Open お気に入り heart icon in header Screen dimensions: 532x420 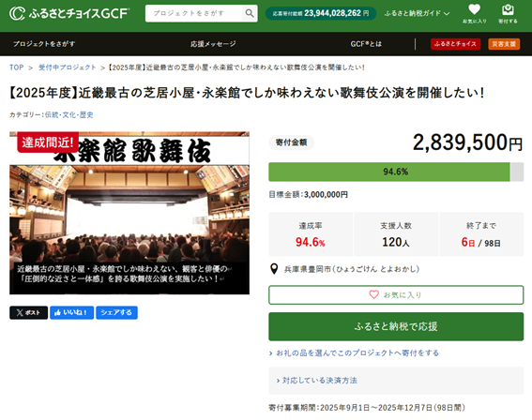474,13
